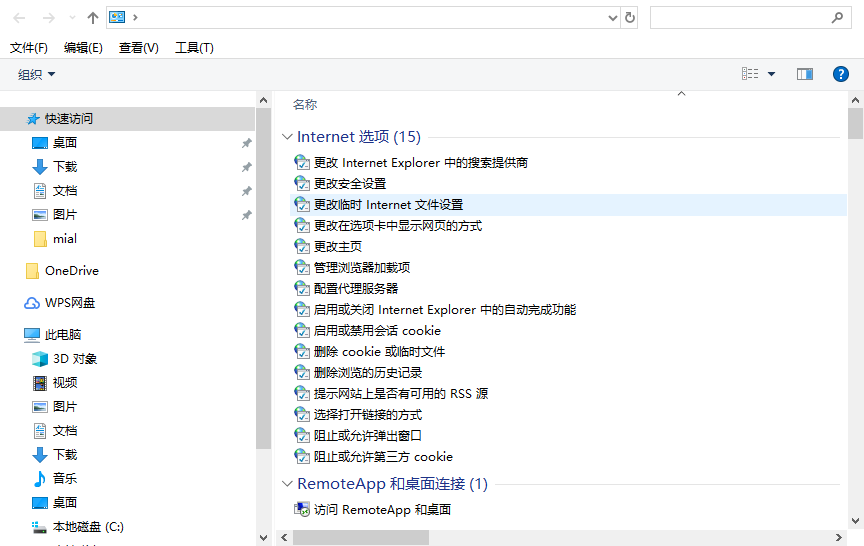
Task: Focus the search box
Action: (750, 18)
